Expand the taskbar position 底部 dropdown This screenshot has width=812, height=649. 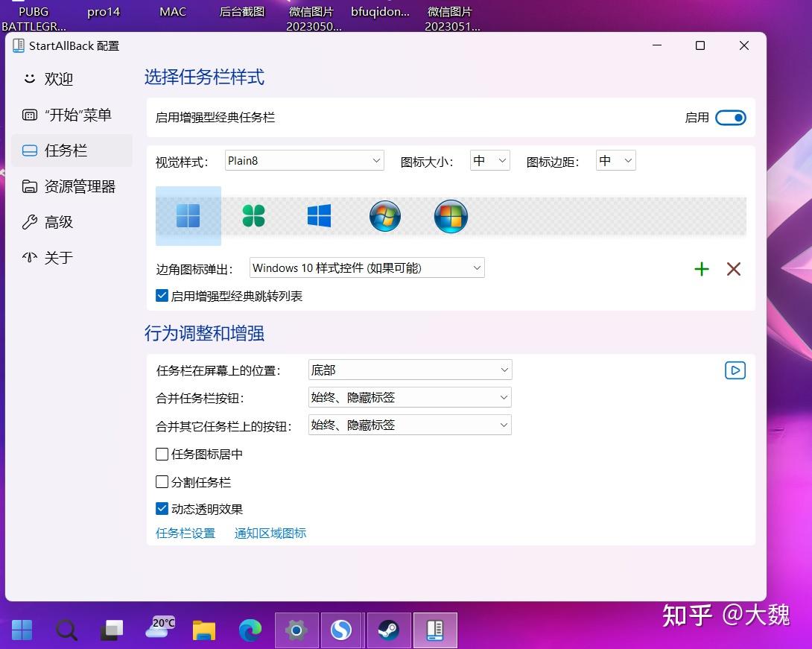coord(409,370)
